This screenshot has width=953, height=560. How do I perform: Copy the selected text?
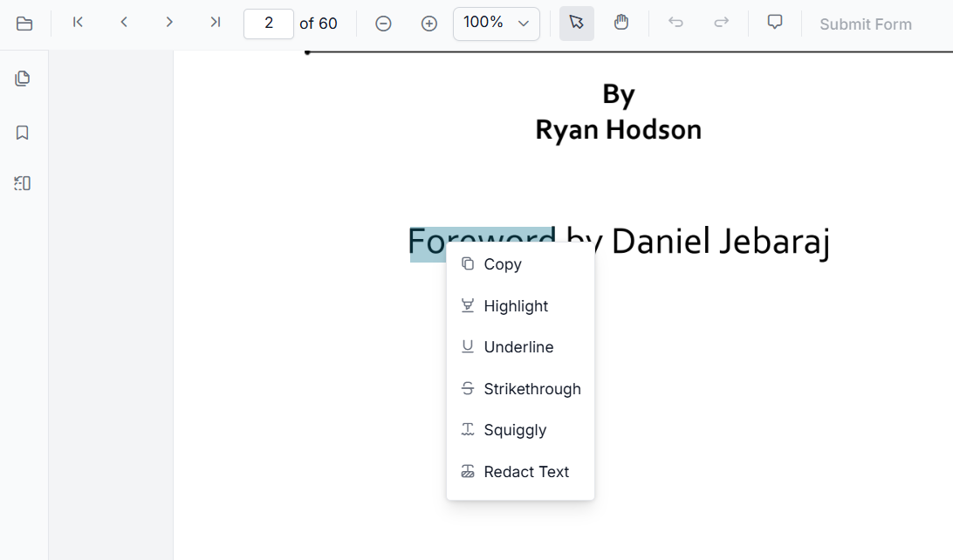coord(503,263)
